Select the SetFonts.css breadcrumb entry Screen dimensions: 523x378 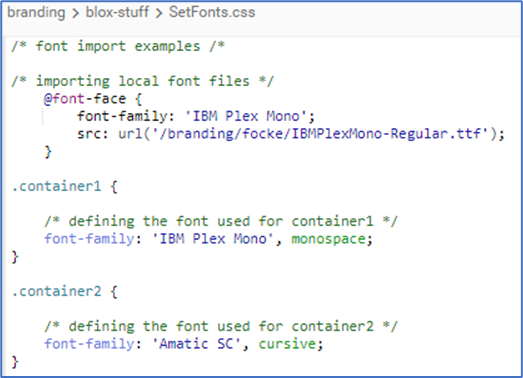point(212,12)
